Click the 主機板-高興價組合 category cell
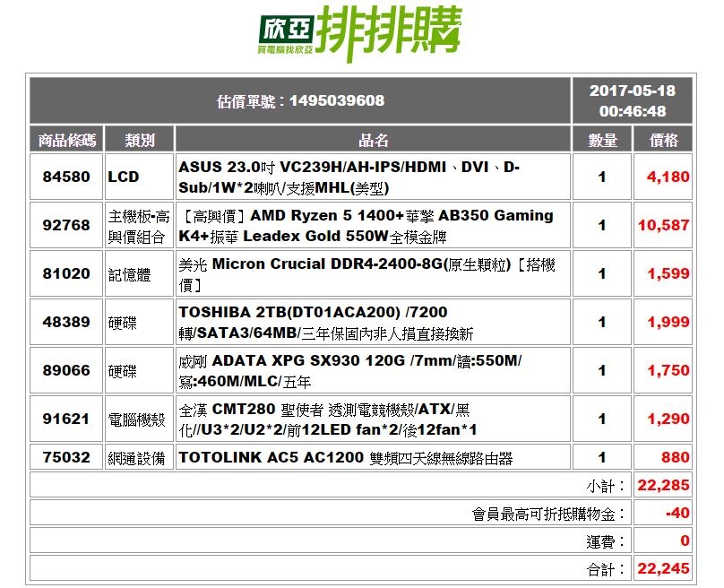724x588 pixels. 139,227
